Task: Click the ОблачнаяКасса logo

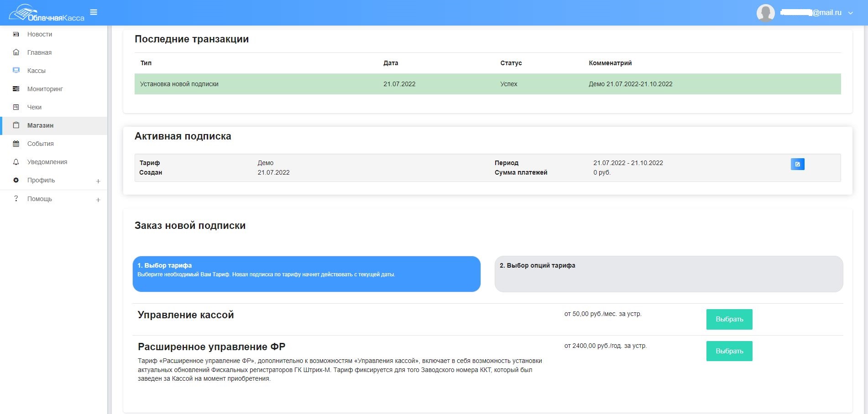Action: (47, 13)
